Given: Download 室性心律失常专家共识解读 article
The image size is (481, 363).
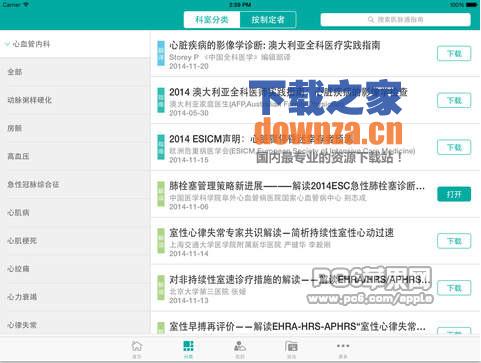Looking at the screenshot, I should coord(454,241).
